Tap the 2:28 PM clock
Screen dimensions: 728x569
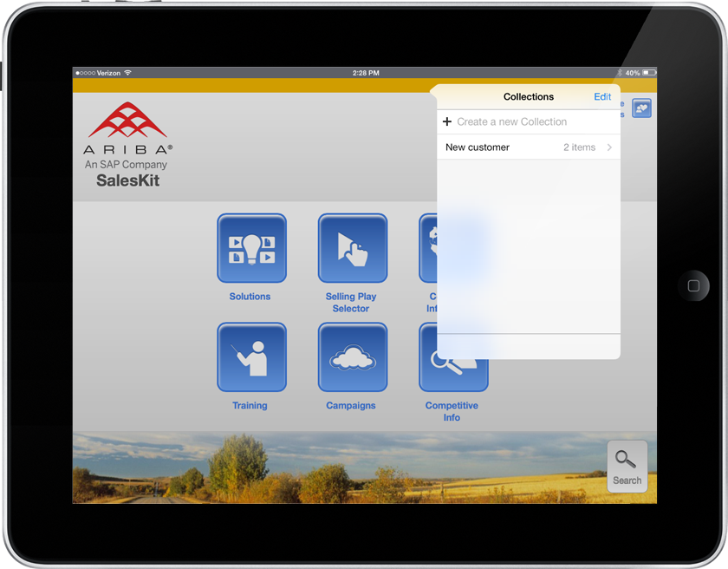[366, 73]
